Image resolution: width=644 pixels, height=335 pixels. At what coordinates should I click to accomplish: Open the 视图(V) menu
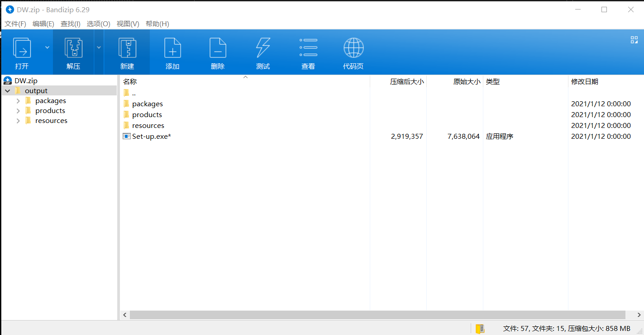pos(128,24)
